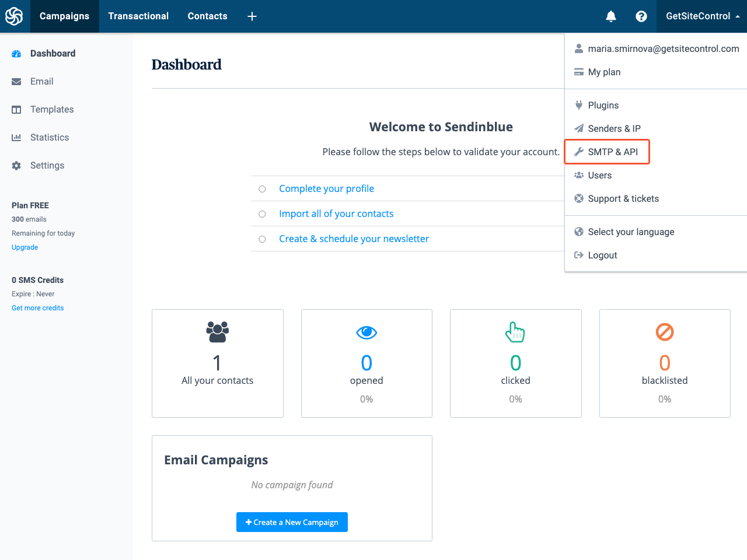Screen dimensions: 747x560
Task: Follow the Upgrade plan link
Action: click(x=25, y=247)
